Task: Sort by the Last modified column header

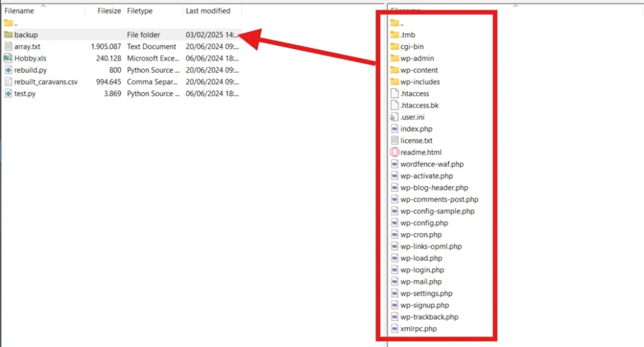Action: [208, 11]
